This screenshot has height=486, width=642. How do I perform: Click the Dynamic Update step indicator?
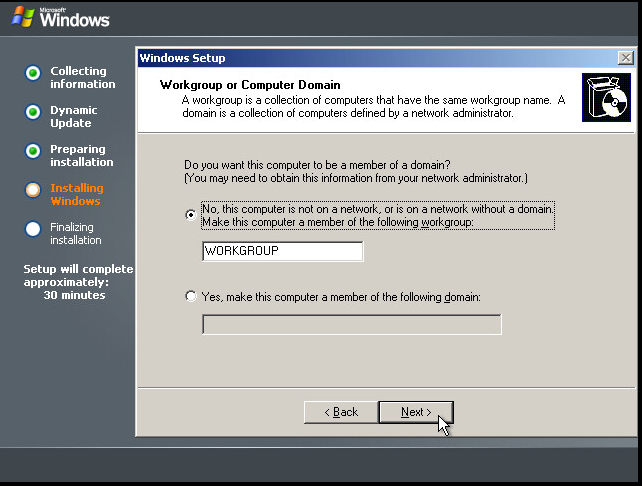point(33,112)
